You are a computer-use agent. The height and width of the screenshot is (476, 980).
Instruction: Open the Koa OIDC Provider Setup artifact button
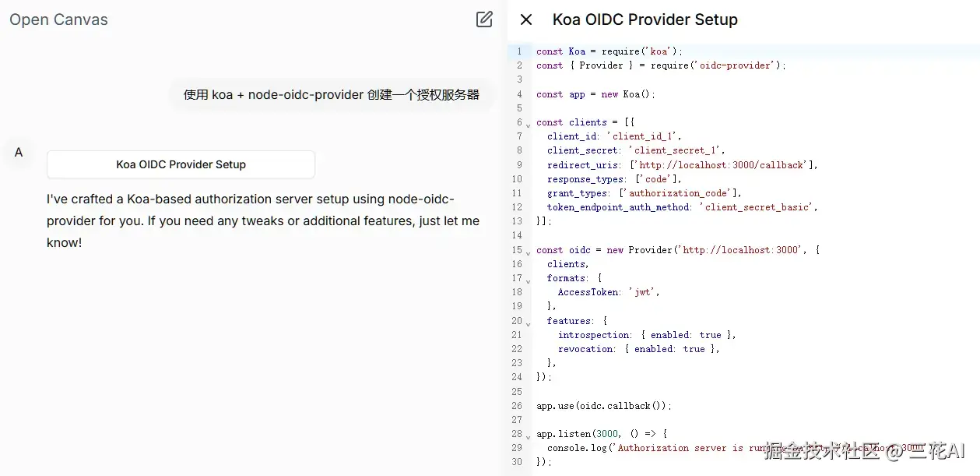(181, 164)
